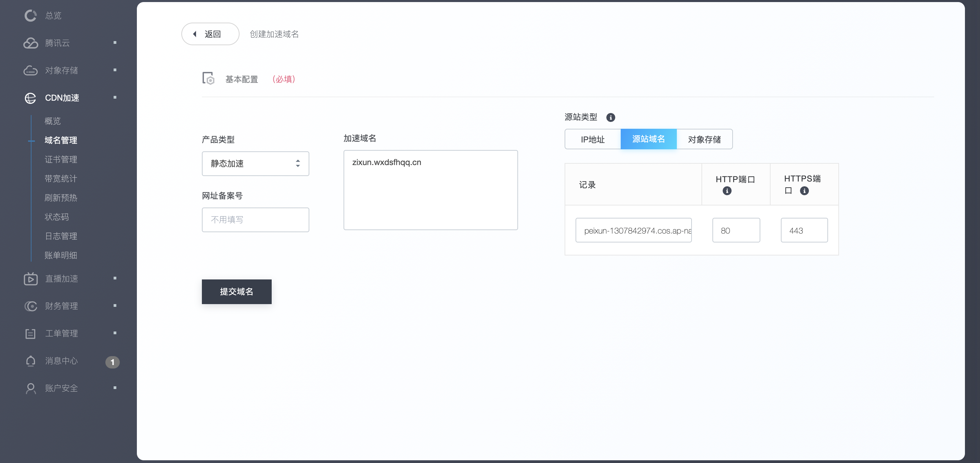
Task: Click the 工单管理 ticket icon
Action: [x=30, y=334]
